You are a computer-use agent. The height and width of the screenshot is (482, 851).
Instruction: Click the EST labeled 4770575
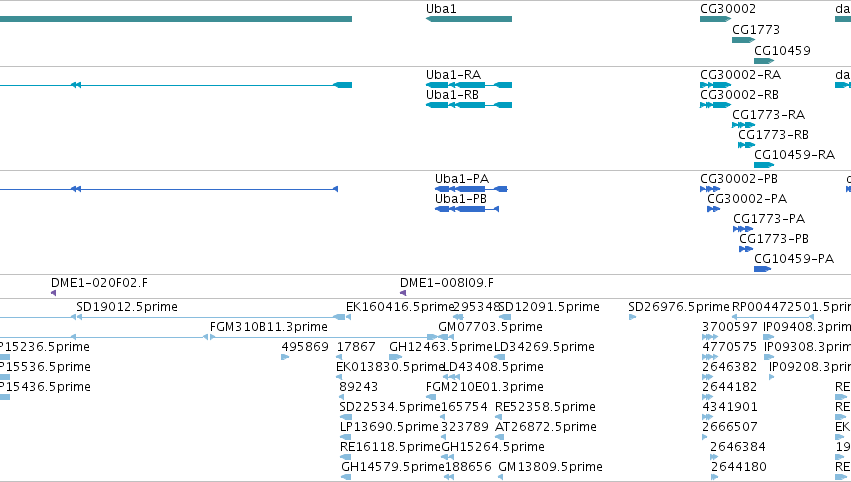tap(729, 347)
